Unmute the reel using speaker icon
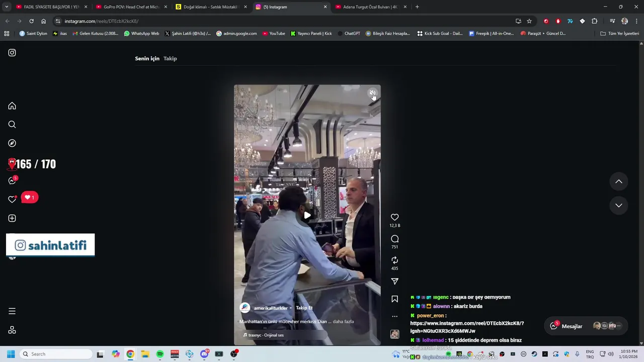Image resolution: width=644 pixels, height=362 pixels. 372,94
